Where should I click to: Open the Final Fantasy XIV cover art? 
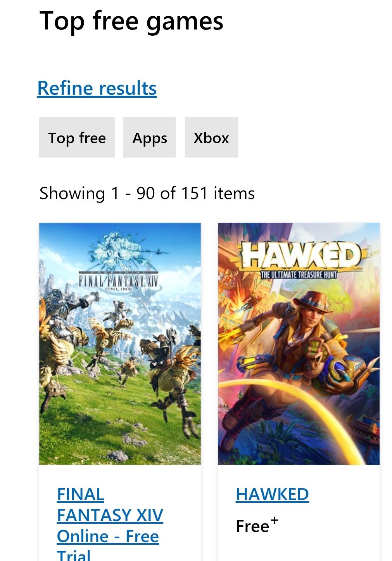point(120,344)
